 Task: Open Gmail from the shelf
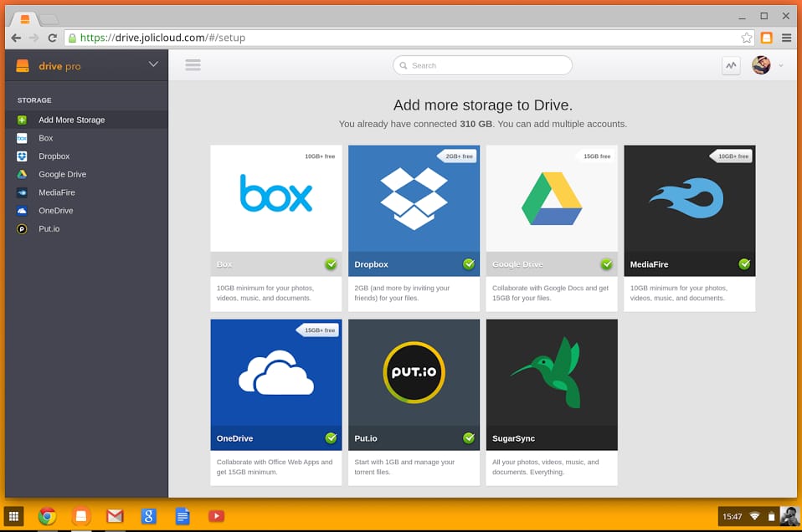tap(115, 516)
